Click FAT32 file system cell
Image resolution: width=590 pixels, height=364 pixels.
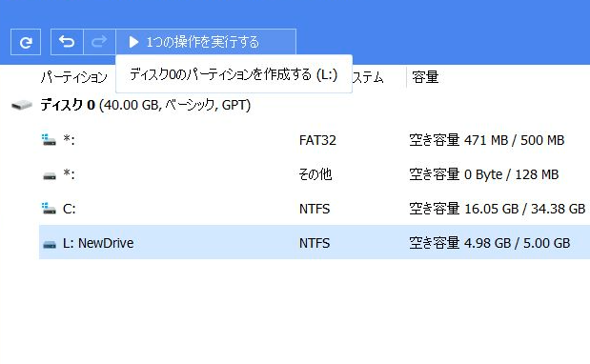(317, 140)
